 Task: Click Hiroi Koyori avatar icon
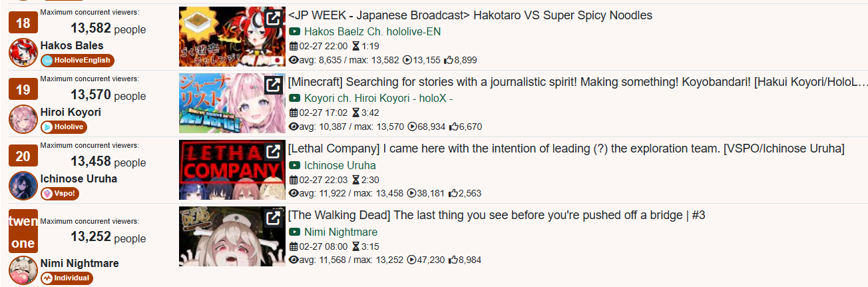[23, 119]
